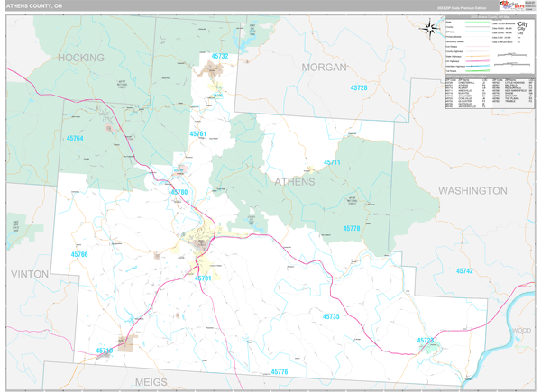
Task: Click the WASHINGTON county label
Action: tap(472, 191)
